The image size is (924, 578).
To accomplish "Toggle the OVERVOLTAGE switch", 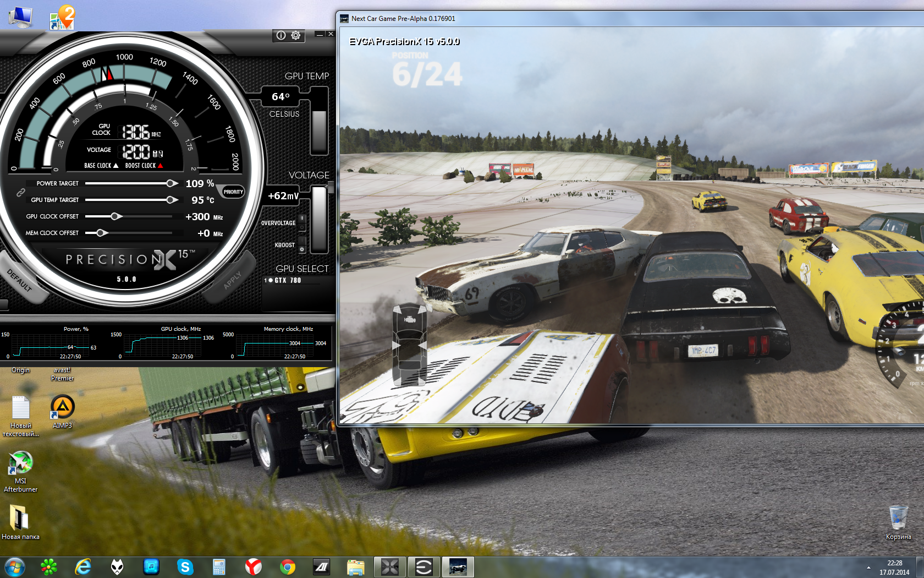I will (x=302, y=222).
